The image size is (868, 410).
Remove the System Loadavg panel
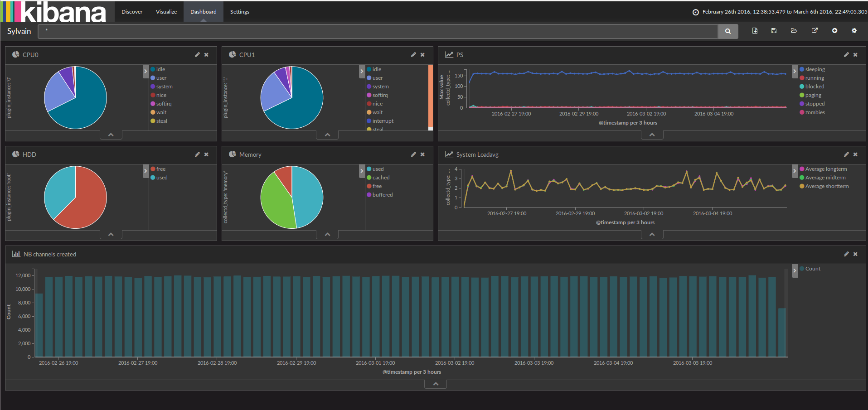(855, 154)
